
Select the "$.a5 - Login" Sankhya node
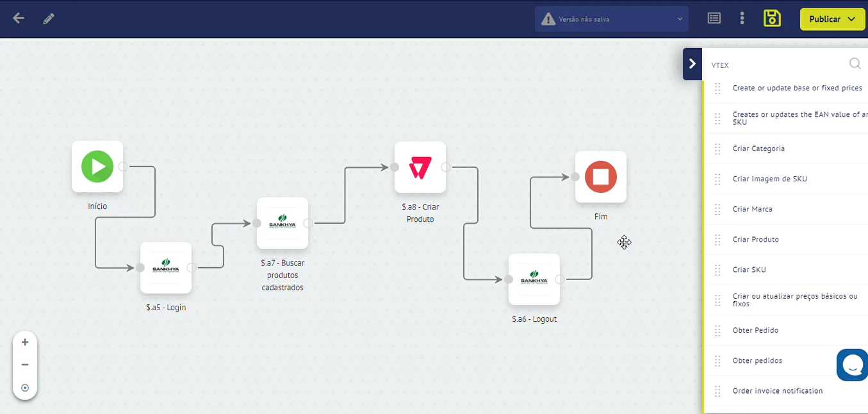pos(165,268)
